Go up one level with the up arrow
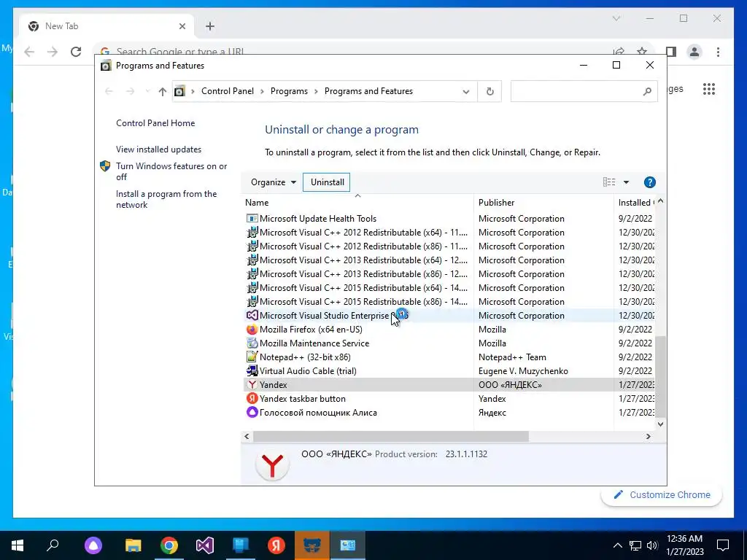747x560 pixels. coord(163,91)
